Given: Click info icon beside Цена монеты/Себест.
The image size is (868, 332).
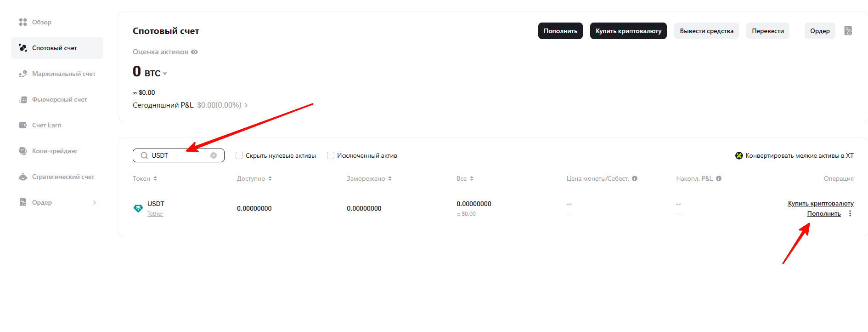Looking at the screenshot, I should 635,178.
